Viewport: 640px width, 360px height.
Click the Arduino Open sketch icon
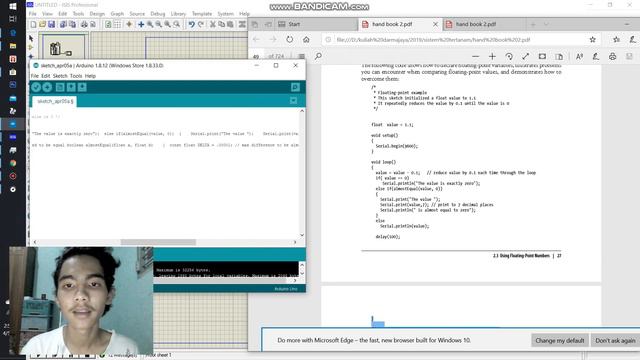click(x=71, y=87)
